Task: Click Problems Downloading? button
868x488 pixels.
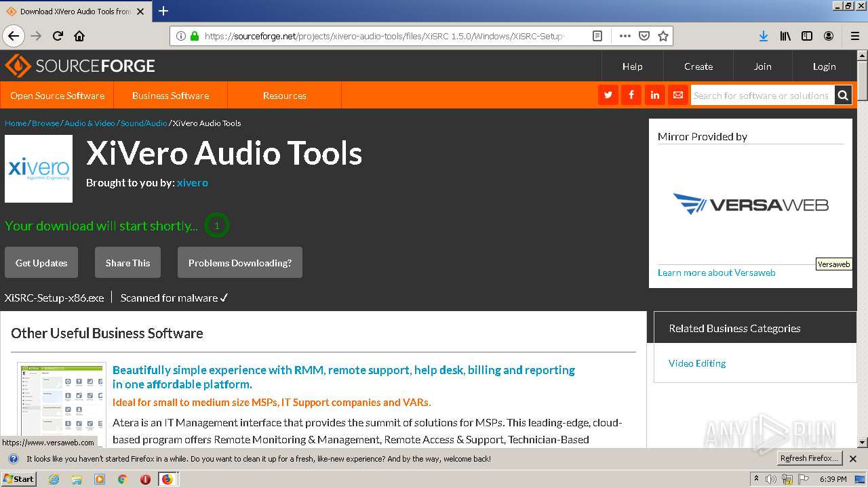Action: pos(240,262)
